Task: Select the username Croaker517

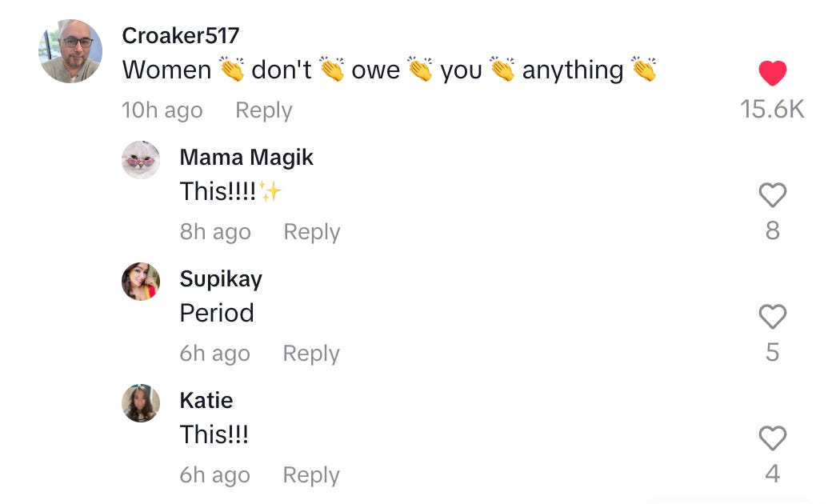Action: tap(179, 35)
